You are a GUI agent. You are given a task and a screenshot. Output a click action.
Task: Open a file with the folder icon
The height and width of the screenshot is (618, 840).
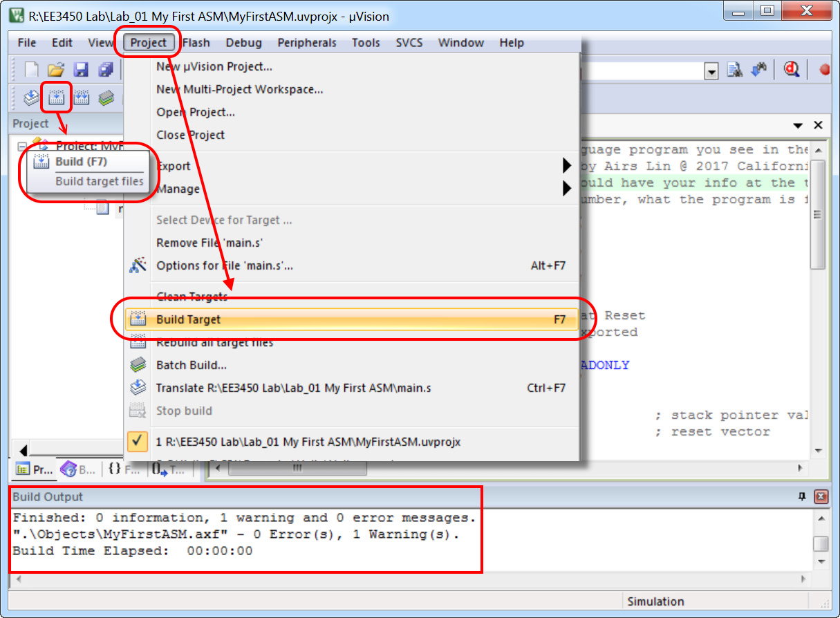pos(56,69)
